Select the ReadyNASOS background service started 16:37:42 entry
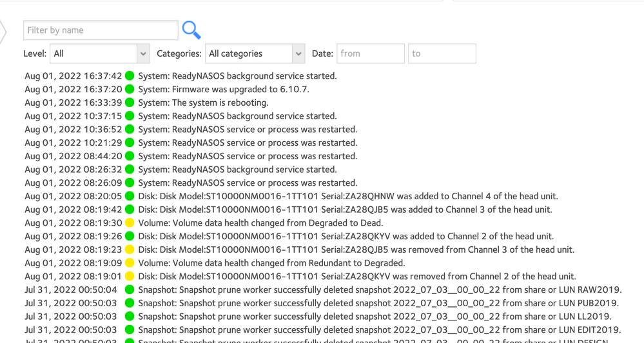The height and width of the screenshot is (343, 644). (237, 76)
